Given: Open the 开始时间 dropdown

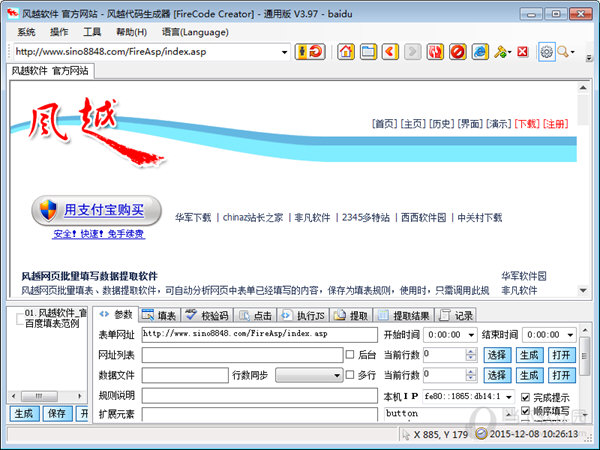Looking at the screenshot, I should tap(471, 335).
